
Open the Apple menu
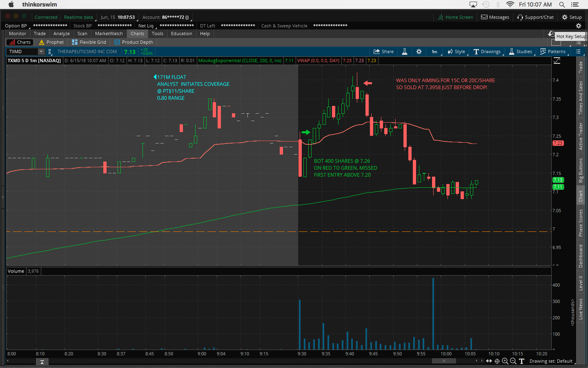(11, 4)
